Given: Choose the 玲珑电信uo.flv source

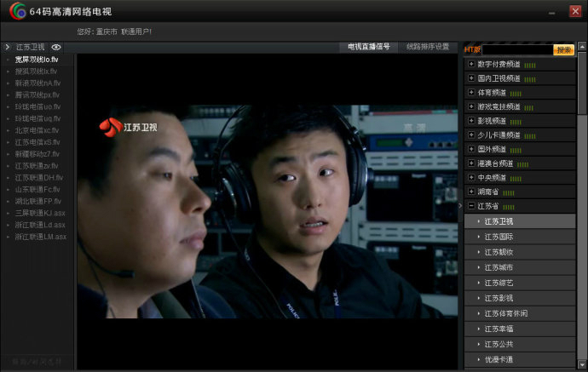Looking at the screenshot, I should pos(37,106).
